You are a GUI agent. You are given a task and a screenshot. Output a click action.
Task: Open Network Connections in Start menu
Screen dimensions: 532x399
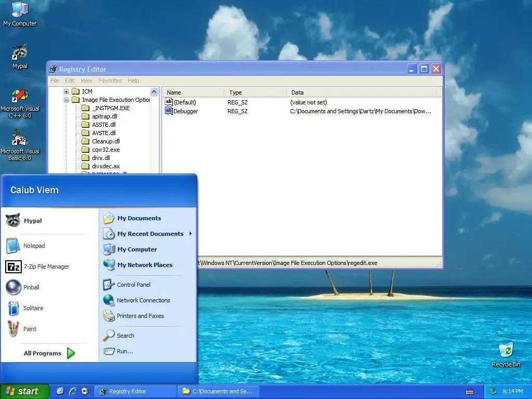[x=148, y=300]
